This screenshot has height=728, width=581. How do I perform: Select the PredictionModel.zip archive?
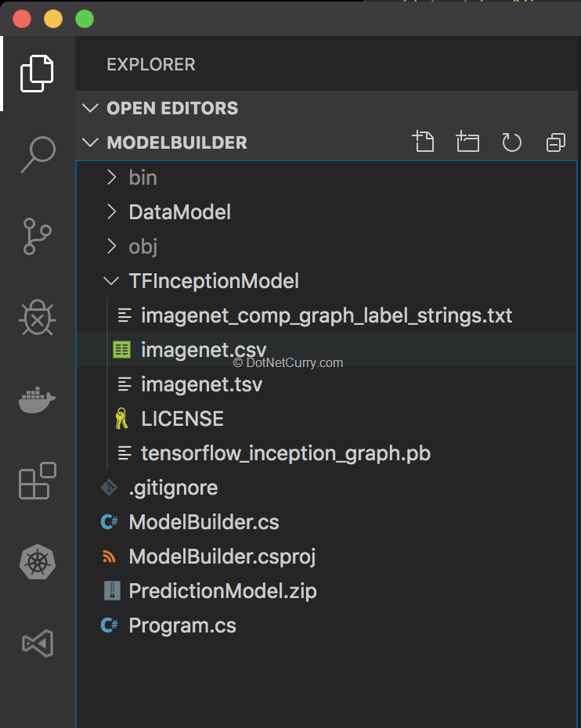tap(222, 591)
